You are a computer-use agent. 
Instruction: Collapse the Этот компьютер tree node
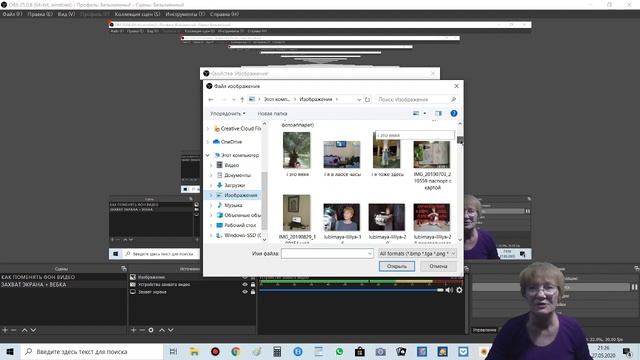(207, 156)
